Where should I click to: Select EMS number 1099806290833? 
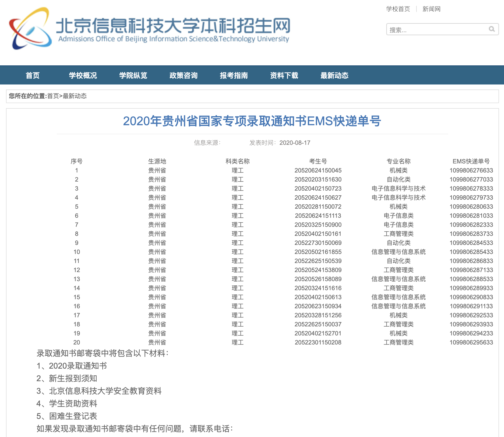tap(471, 297)
